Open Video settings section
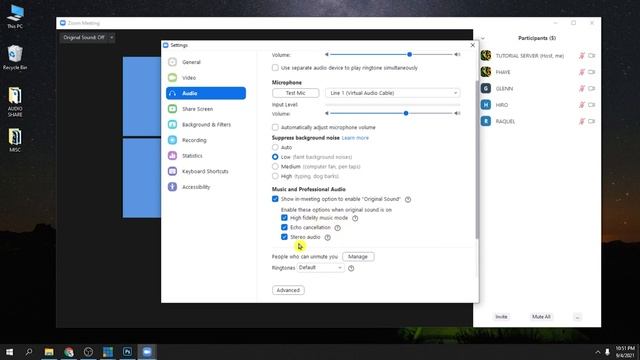This screenshot has height=360, width=640. tap(206, 78)
